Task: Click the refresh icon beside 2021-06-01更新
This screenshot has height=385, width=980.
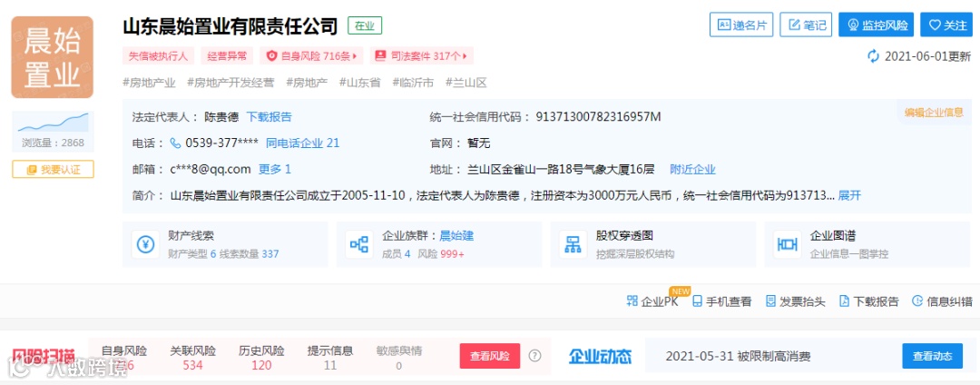Action: tap(873, 55)
